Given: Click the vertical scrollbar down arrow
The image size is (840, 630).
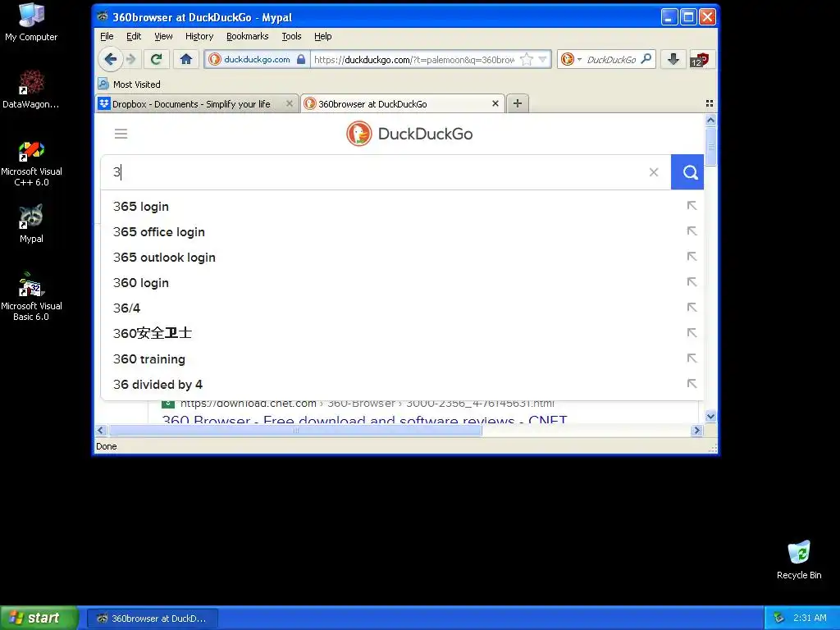Looking at the screenshot, I should point(710,416).
